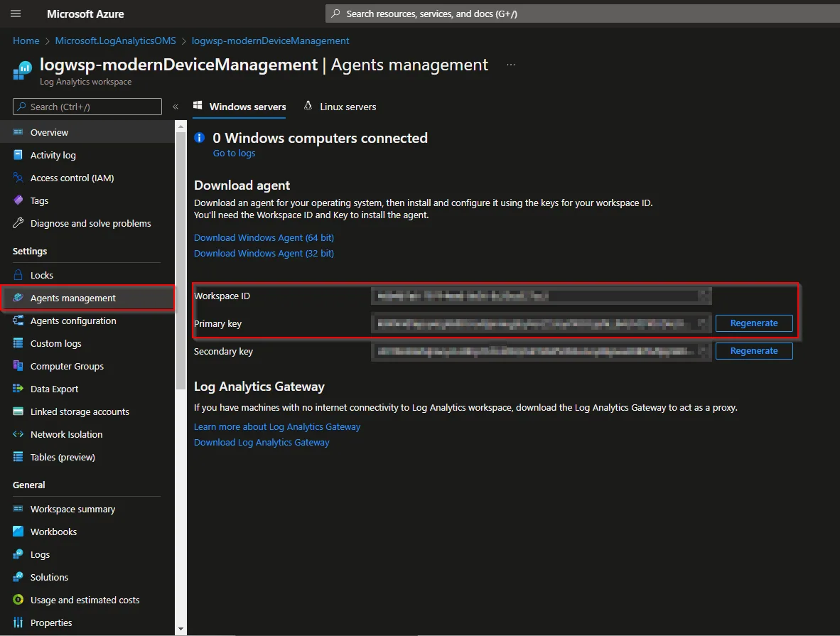This screenshot has height=636, width=840.
Task: Click the sidebar scrollbar up arrow
Action: coord(181,127)
